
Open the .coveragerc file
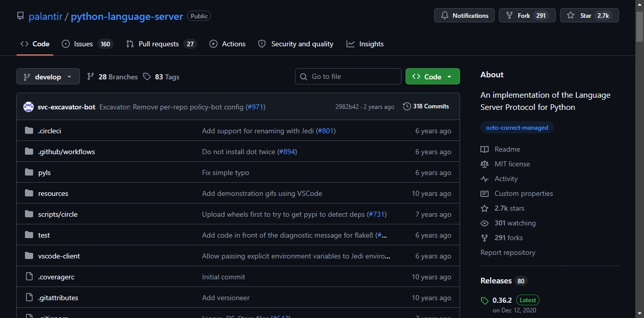click(x=56, y=277)
